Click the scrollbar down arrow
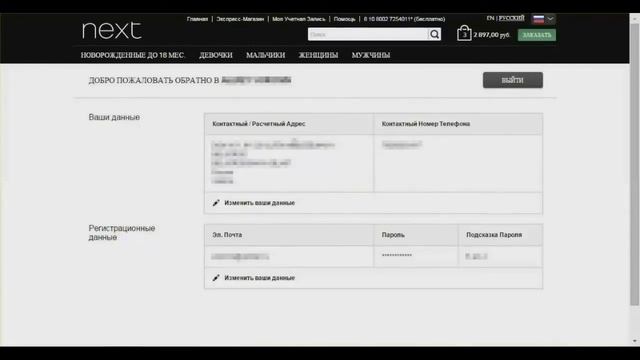 click(634, 341)
